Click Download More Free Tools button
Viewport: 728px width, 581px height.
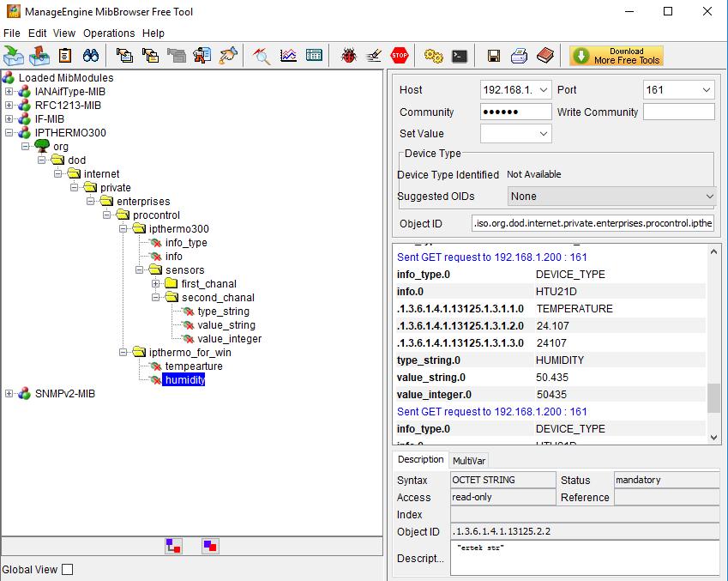coord(617,56)
